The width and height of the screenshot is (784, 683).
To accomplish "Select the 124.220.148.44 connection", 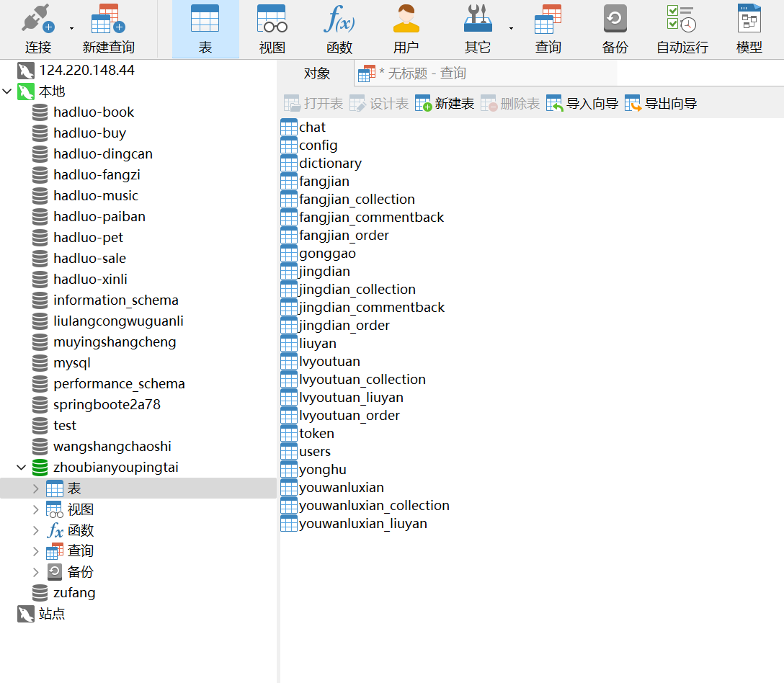I will click(86, 71).
